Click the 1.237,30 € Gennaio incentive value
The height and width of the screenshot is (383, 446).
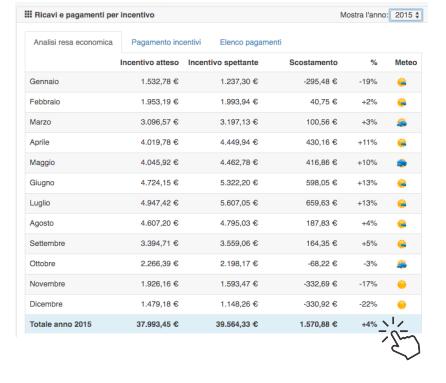(x=239, y=81)
